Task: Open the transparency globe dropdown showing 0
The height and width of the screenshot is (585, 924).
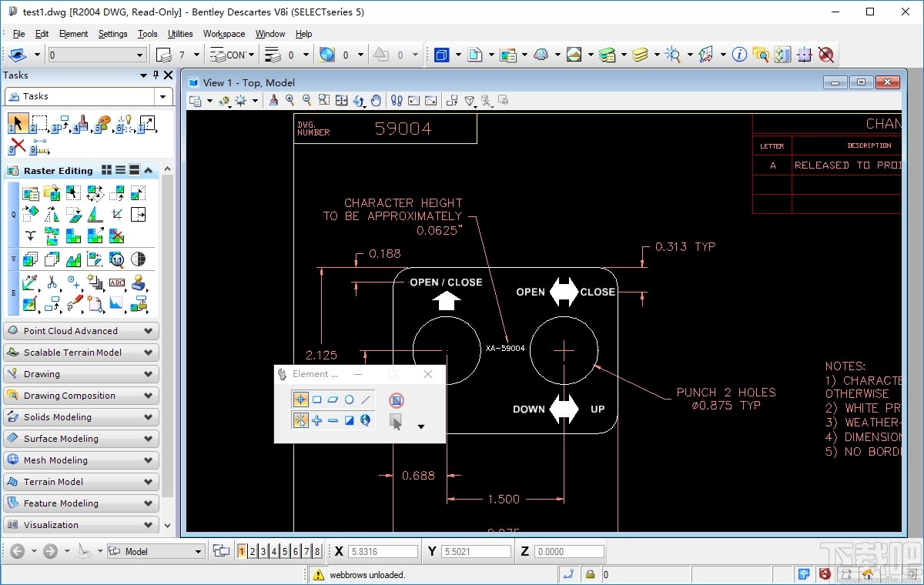Action: [x=361, y=55]
